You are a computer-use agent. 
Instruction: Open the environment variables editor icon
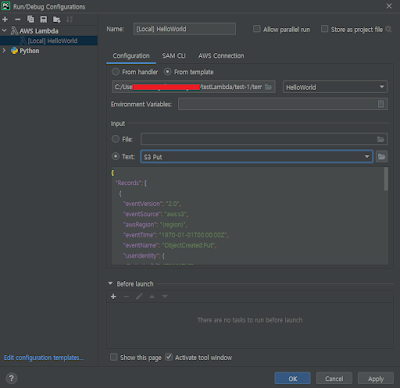pos(381,104)
